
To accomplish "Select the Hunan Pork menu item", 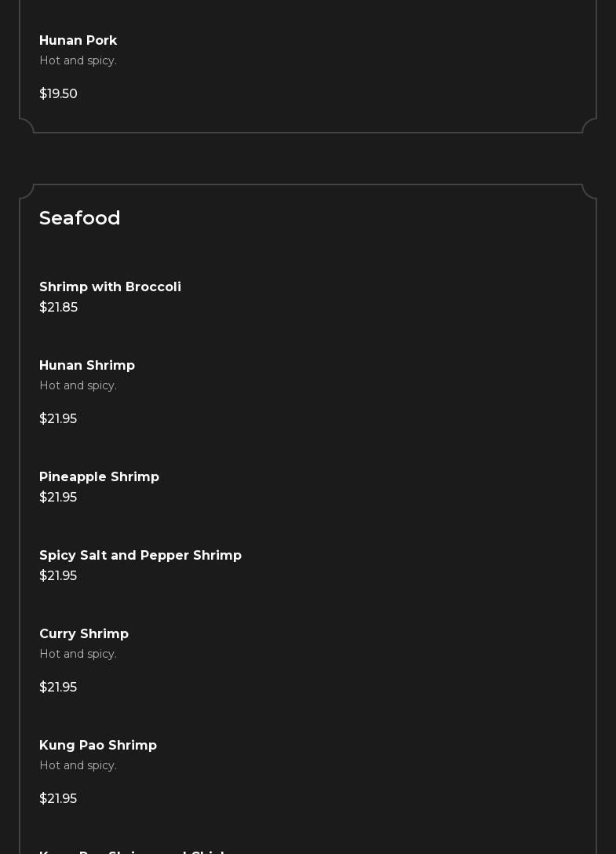I will (x=78, y=40).
